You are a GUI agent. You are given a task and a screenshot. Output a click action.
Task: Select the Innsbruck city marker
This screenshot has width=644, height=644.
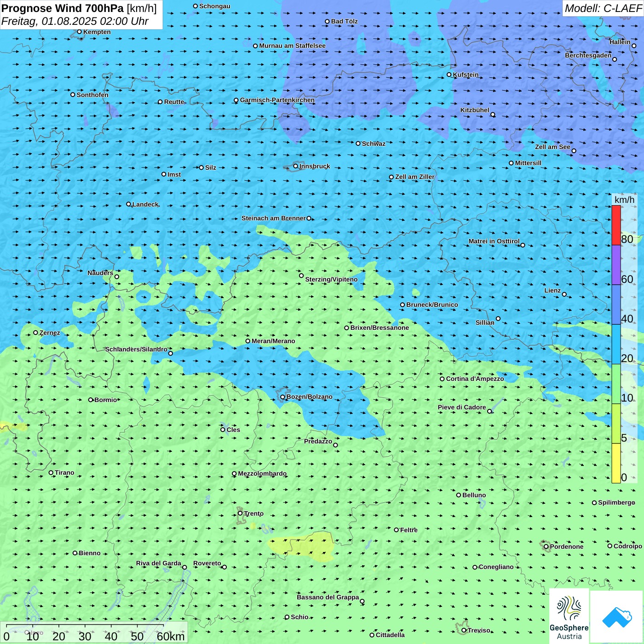pos(296,166)
